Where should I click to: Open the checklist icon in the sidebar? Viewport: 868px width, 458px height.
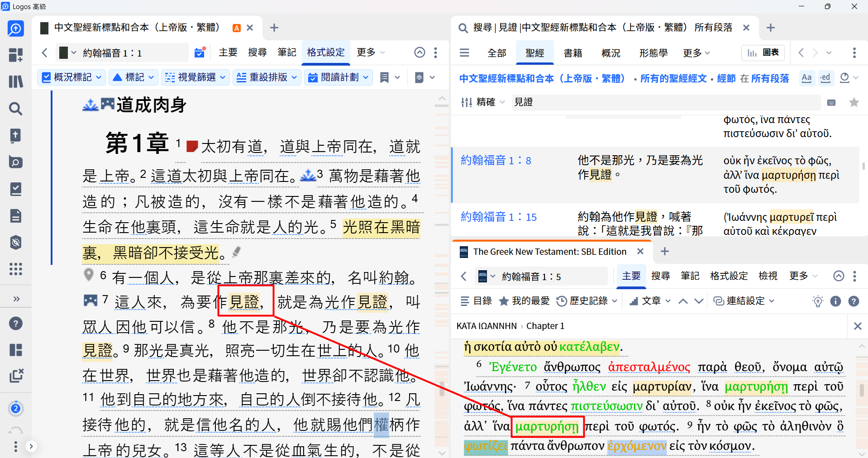16,189
